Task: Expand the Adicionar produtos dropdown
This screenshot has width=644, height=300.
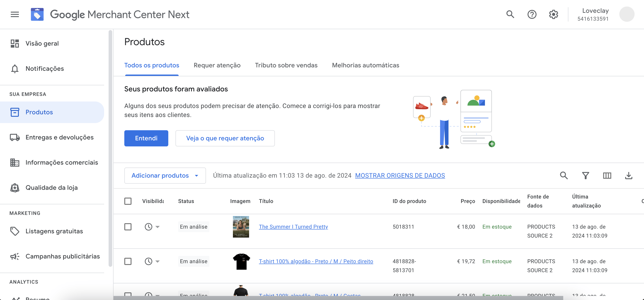Action: 165,175
